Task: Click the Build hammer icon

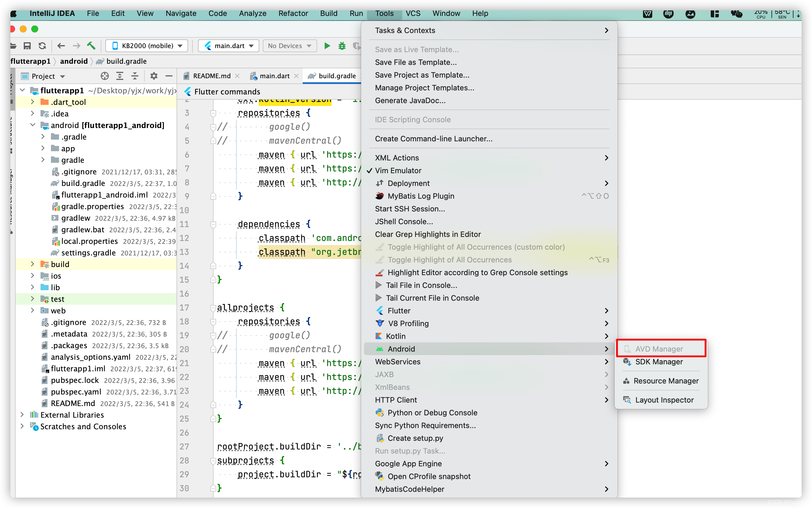Action: point(91,46)
